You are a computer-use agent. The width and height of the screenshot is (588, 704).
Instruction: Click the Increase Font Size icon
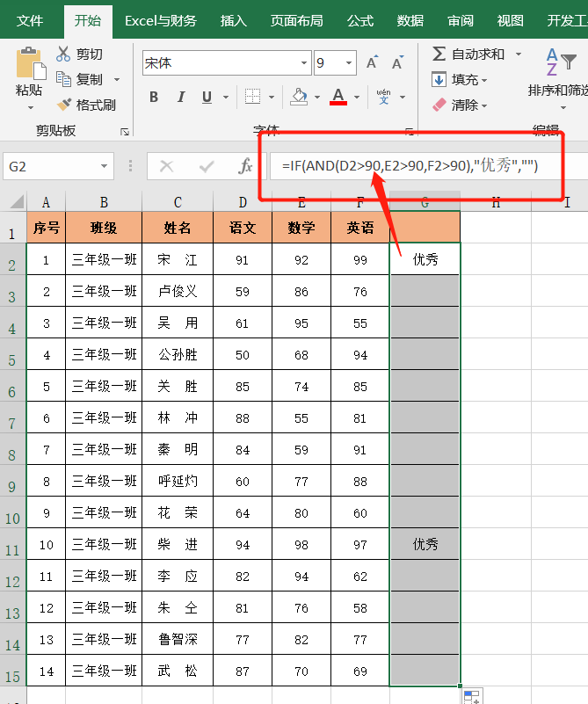coord(372,63)
